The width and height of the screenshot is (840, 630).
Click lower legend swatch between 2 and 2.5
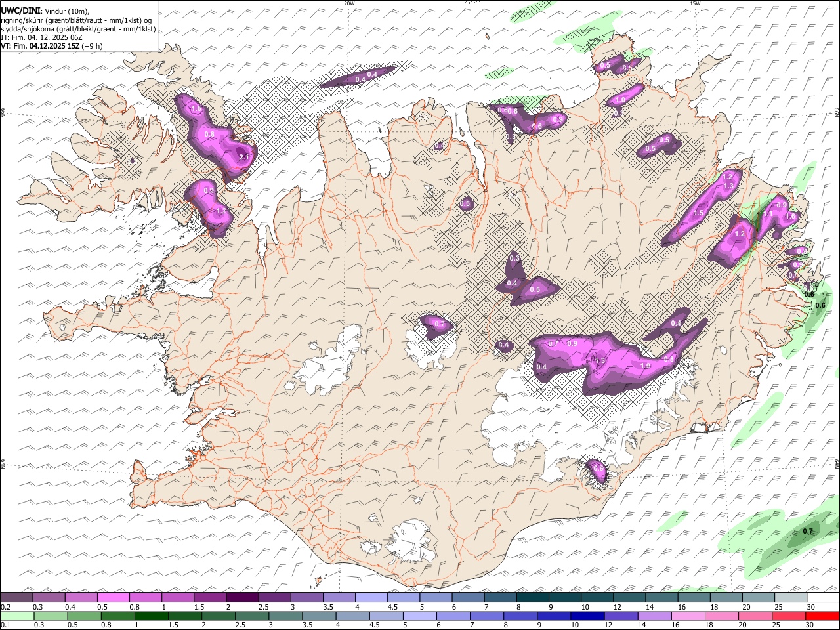(x=219, y=616)
